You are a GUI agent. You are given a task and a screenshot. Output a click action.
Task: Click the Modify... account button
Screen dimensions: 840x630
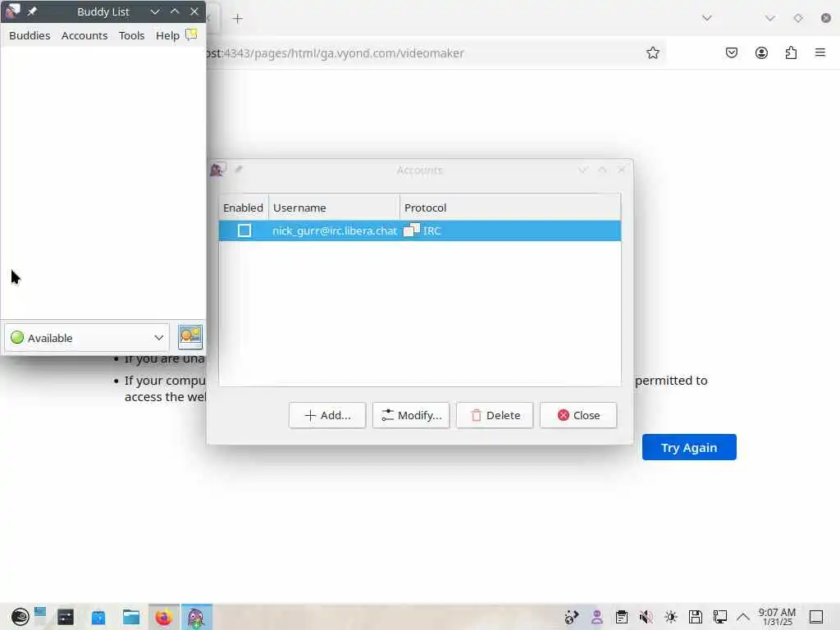tap(411, 415)
